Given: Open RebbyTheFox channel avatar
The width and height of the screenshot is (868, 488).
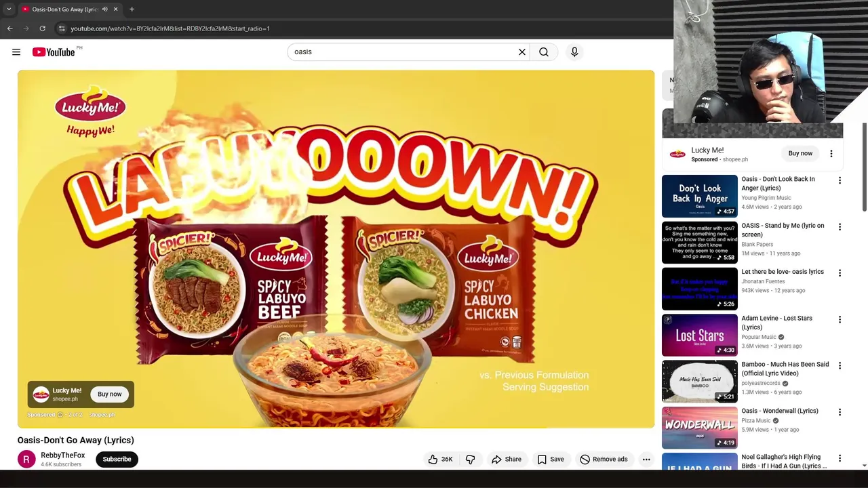Looking at the screenshot, I should (x=26, y=460).
